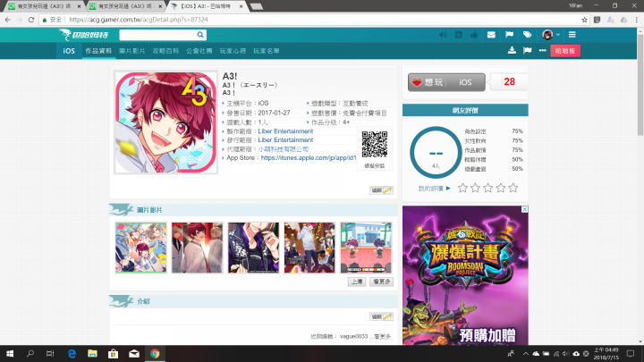
Task: Click the iOS platform toggle button
Action: point(465,82)
